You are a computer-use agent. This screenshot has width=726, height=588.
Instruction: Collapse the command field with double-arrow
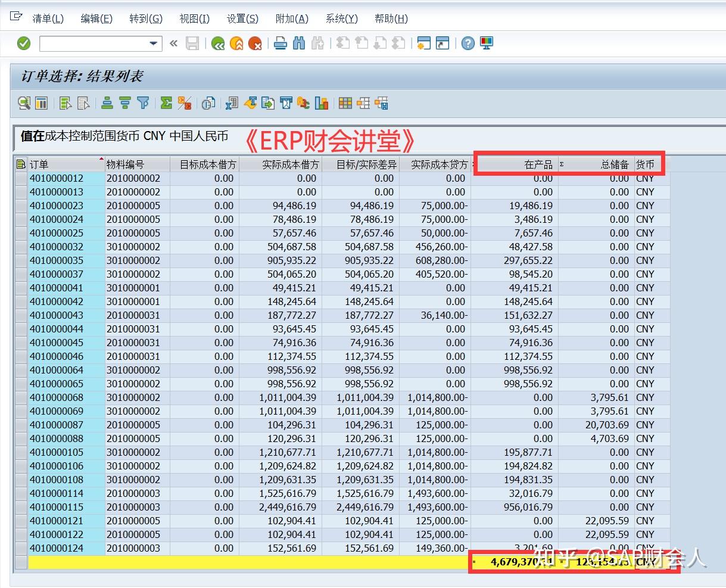pyautogui.click(x=173, y=43)
